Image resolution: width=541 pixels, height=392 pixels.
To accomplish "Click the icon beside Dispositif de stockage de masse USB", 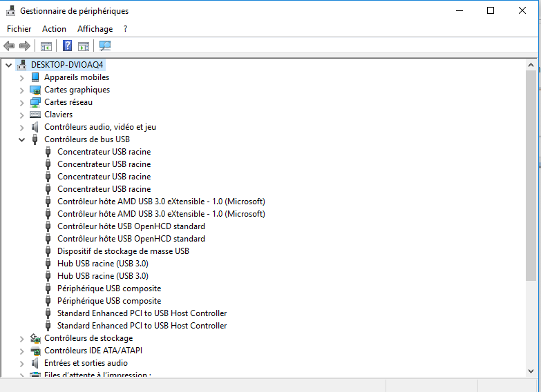I will [x=48, y=251].
